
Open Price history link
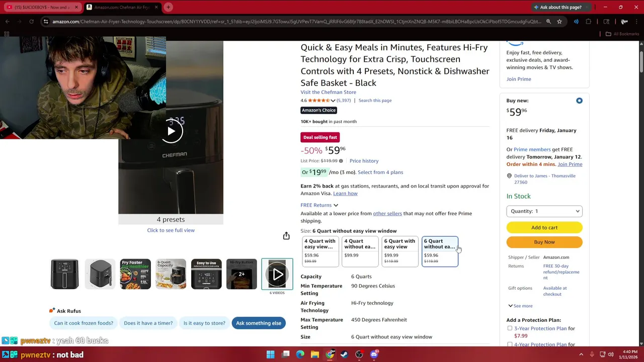tap(364, 161)
